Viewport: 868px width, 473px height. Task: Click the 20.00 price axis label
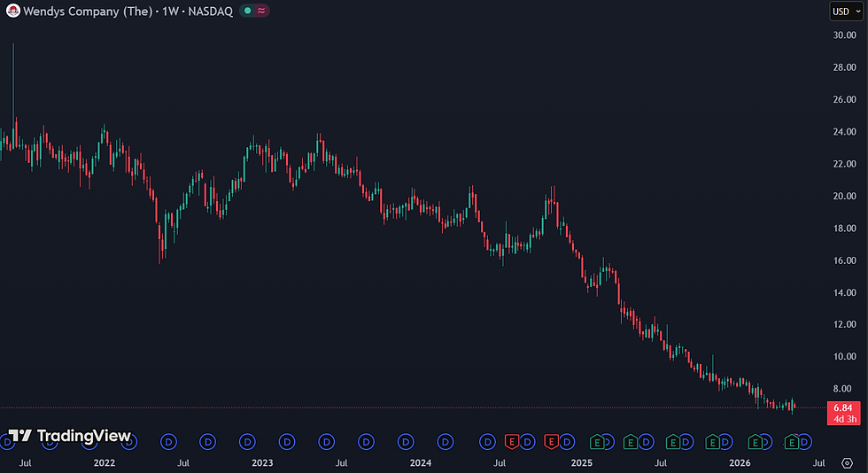tap(844, 196)
